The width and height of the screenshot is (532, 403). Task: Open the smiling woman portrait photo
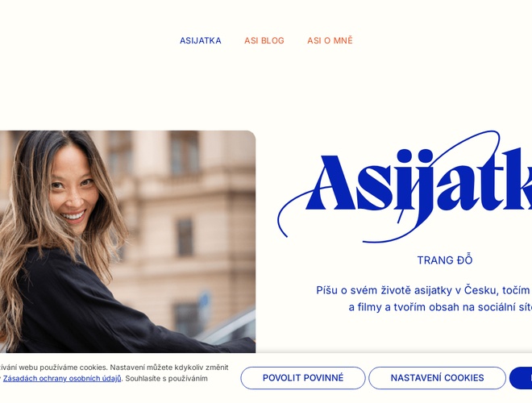(127, 242)
